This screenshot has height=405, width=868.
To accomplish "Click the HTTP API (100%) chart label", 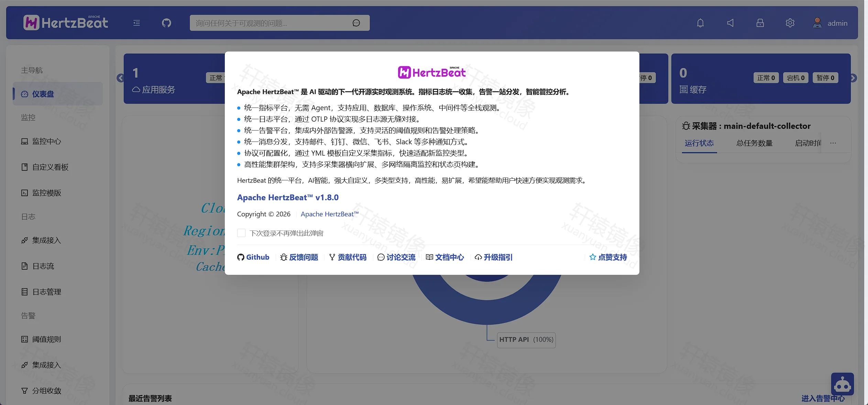I will (x=526, y=340).
